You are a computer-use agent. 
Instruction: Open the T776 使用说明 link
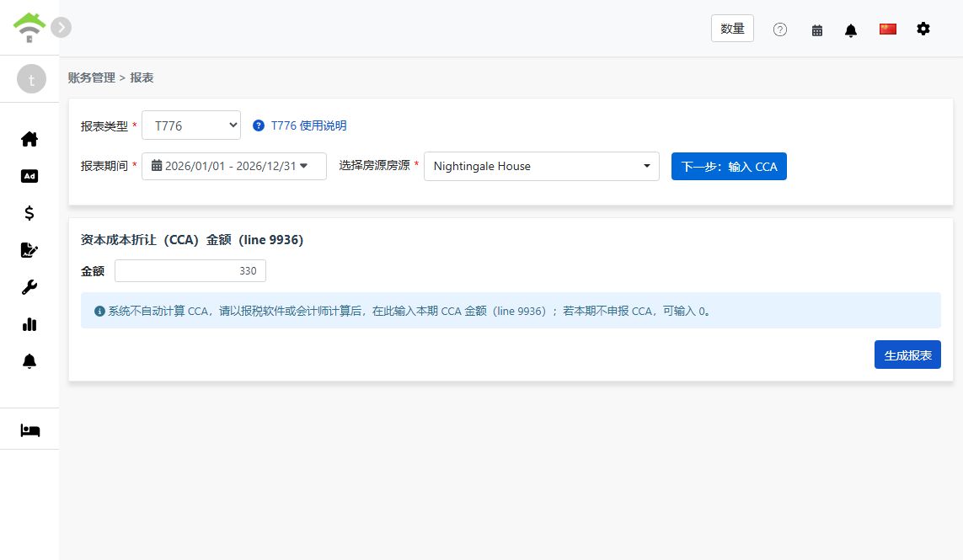(308, 125)
